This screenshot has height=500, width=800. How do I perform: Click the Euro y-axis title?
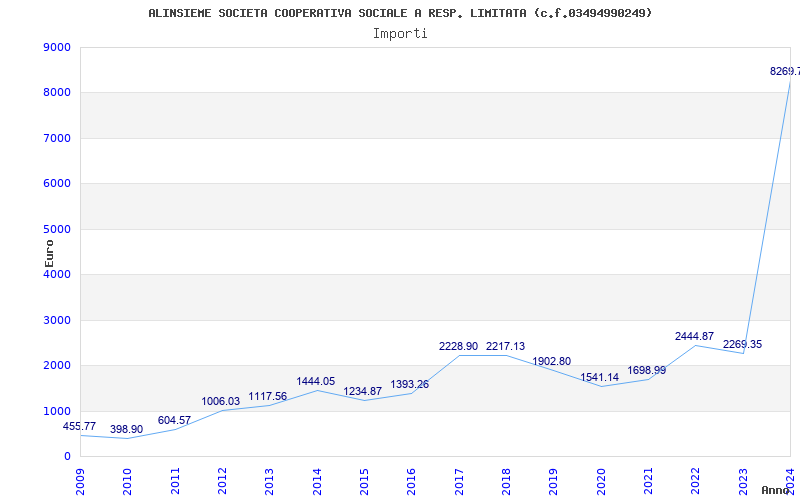click(49, 253)
